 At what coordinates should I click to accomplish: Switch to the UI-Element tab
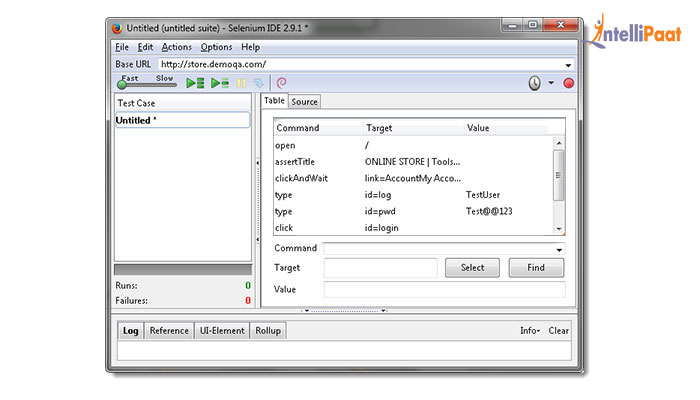point(222,331)
